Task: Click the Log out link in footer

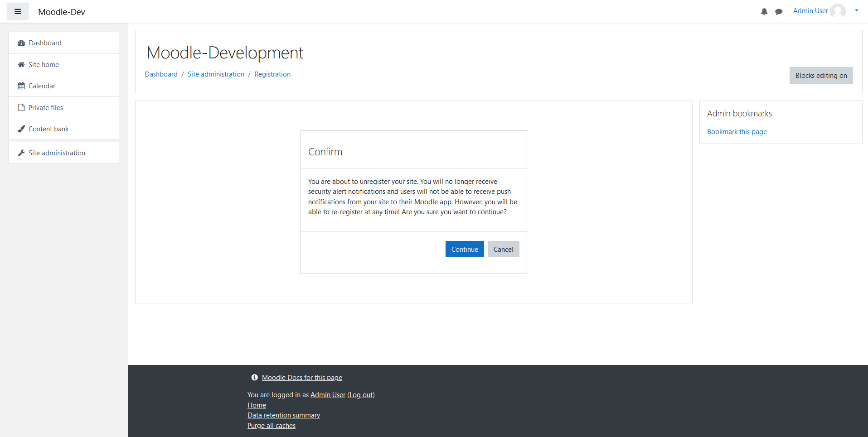Action: point(361,395)
